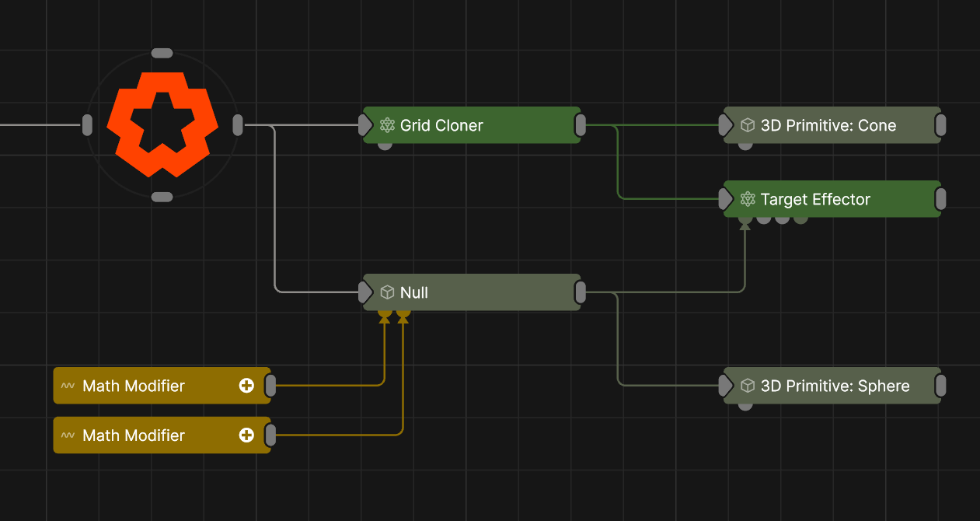Click the Null node's cube icon
Image resolution: width=980 pixels, height=521 pixels.
pos(387,292)
